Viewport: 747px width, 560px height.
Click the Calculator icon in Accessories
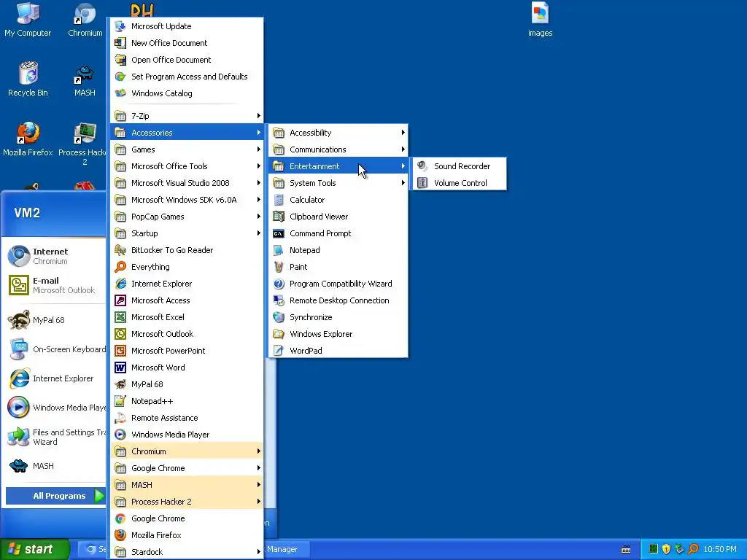tap(279, 200)
